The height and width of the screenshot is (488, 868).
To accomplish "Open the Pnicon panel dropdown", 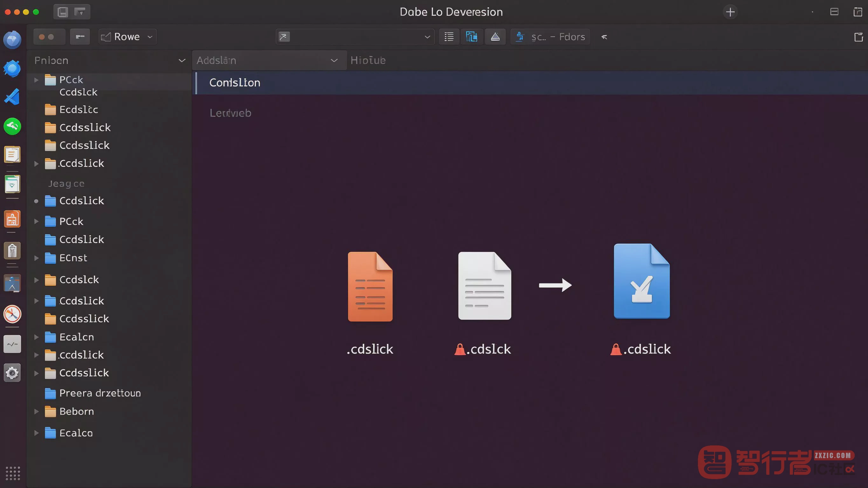I will pyautogui.click(x=182, y=61).
